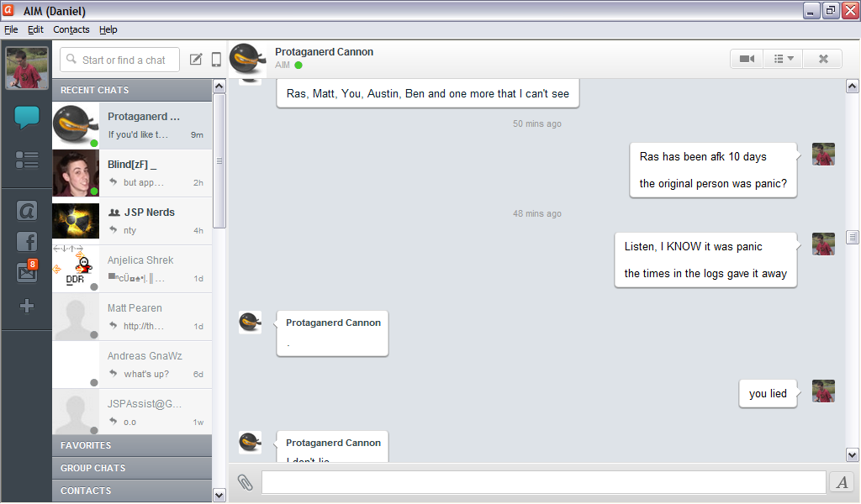
Task: Click the JSP Nerds group avatar
Action: tap(76, 221)
